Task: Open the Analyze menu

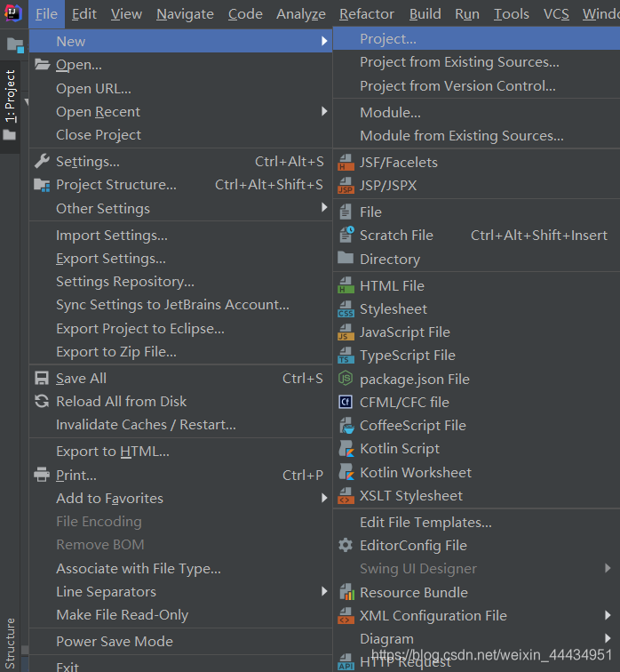Action: 301,14
